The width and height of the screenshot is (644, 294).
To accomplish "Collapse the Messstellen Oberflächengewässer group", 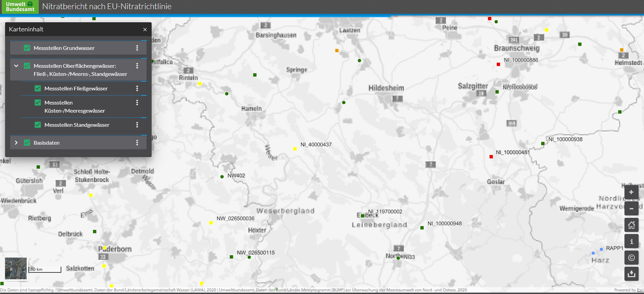I will 16,66.
